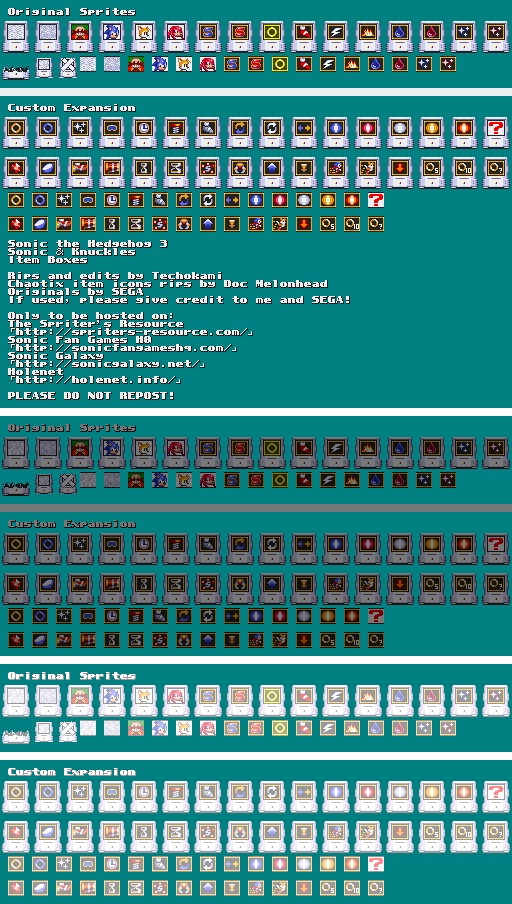Select the full-color loose question mark icon

[376, 201]
